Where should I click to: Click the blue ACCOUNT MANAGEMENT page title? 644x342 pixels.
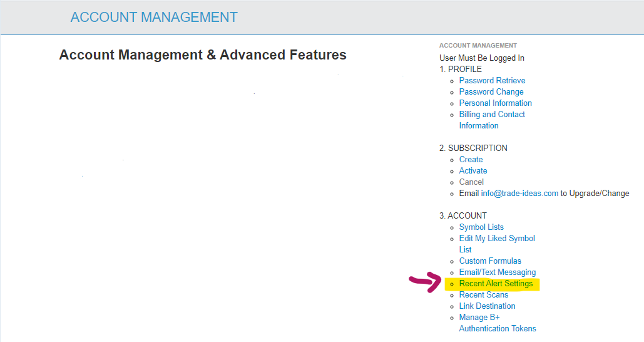tap(154, 18)
